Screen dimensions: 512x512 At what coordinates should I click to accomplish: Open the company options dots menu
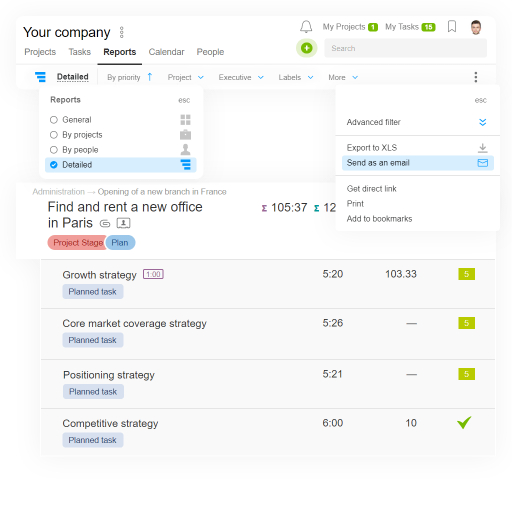tap(122, 32)
